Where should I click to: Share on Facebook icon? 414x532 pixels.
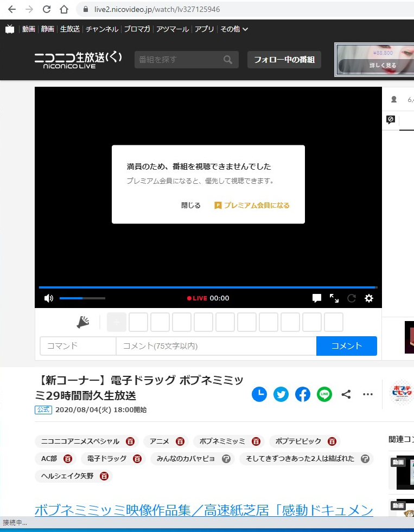click(x=303, y=394)
